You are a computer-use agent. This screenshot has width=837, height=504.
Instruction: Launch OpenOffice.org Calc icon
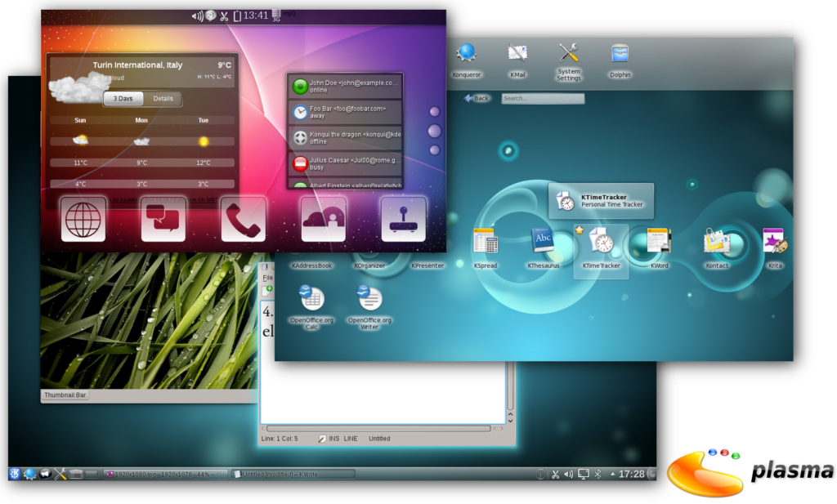[x=311, y=299]
